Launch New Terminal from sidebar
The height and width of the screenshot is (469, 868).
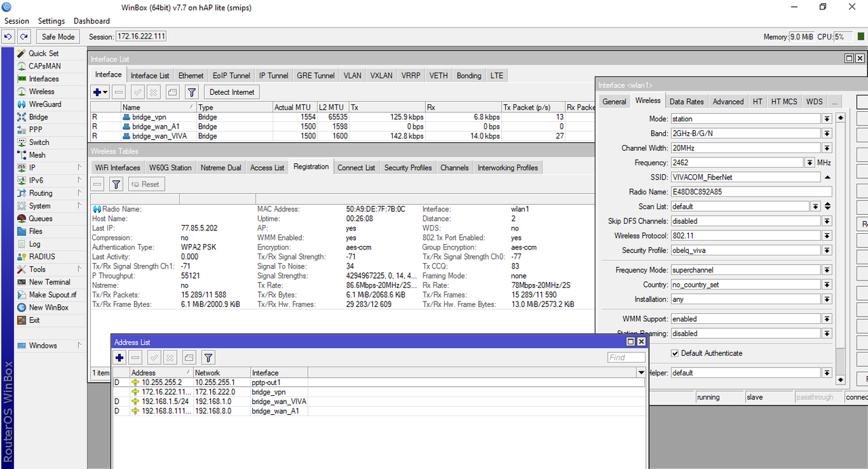tap(49, 282)
